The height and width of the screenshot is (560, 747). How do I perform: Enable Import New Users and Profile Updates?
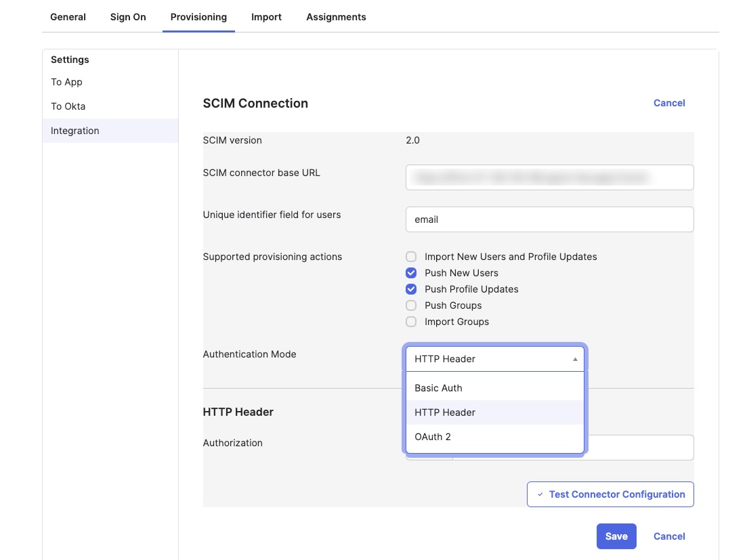click(x=411, y=257)
